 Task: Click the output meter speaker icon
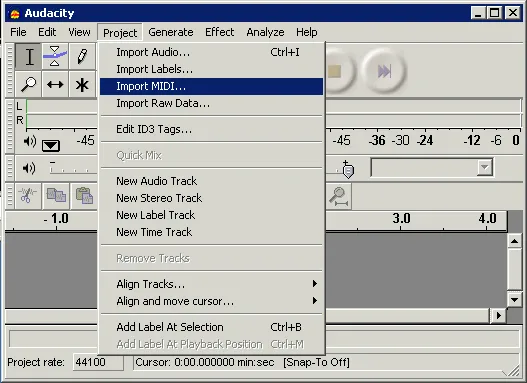pos(30,141)
